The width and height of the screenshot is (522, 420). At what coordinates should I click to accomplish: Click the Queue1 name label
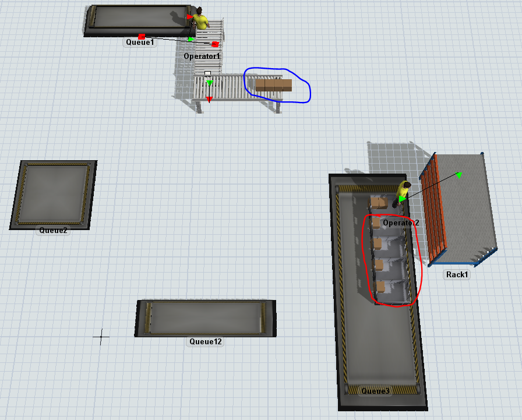point(140,43)
